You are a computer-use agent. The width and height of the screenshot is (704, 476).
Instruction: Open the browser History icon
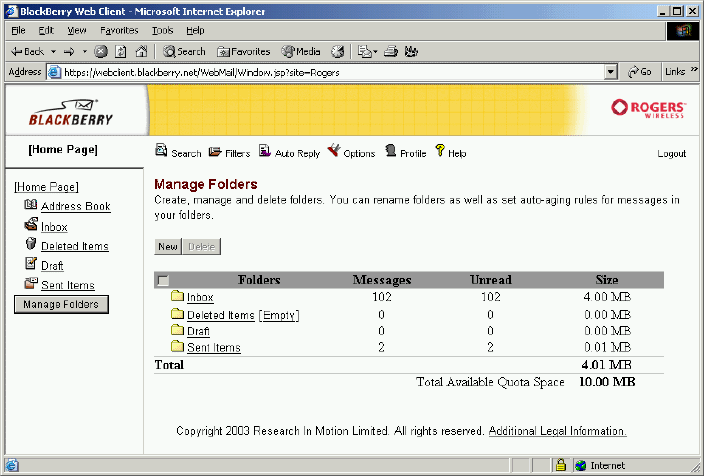[338, 52]
